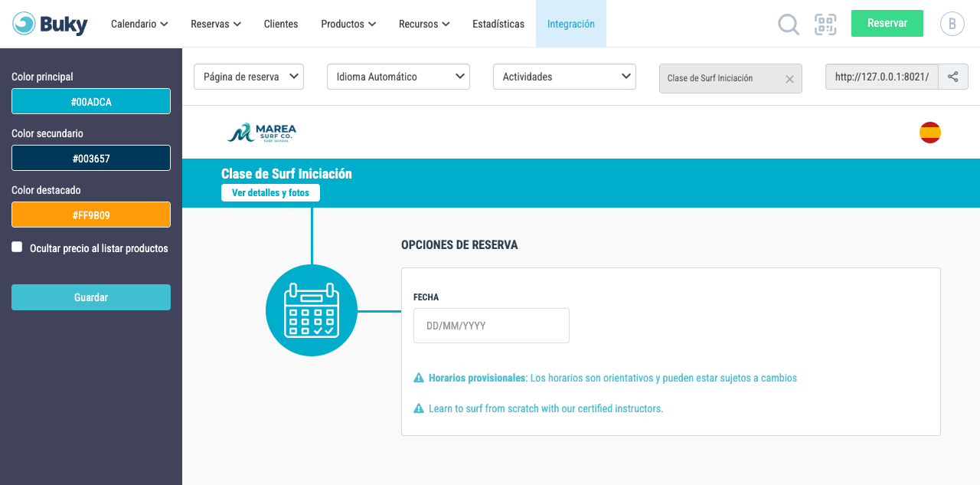The height and width of the screenshot is (485, 980).
Task: Click the Marea Surf Co. logo
Action: pyautogui.click(x=262, y=133)
